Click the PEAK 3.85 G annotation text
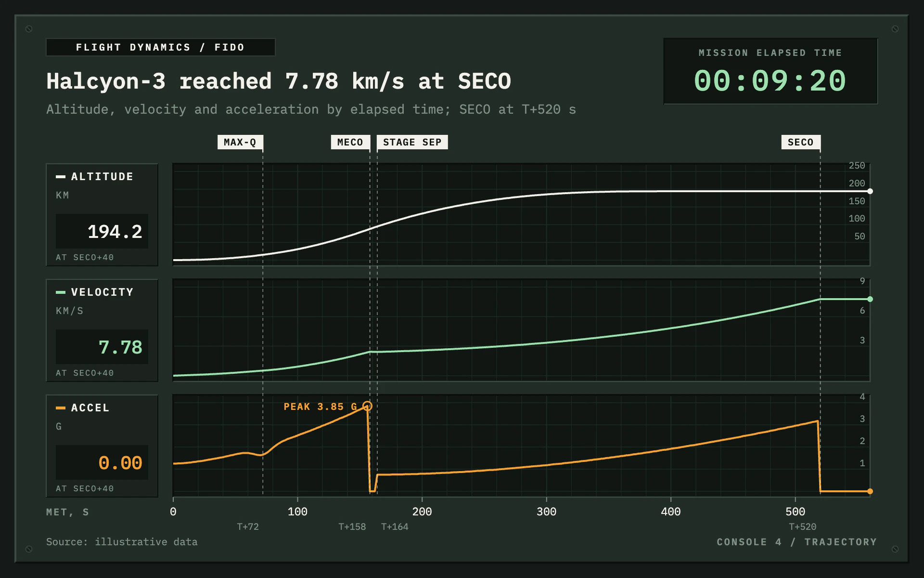Screen dimensions: 924x578 (x=321, y=407)
